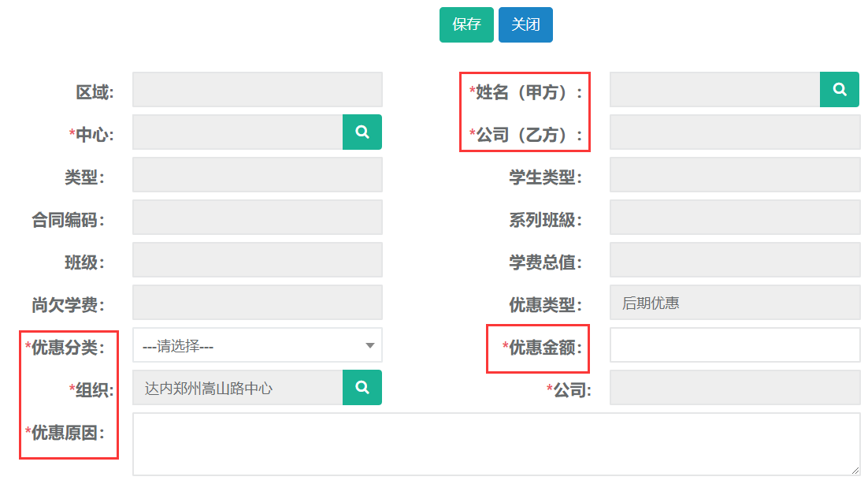Screen dimensions: 868x484
Task: Click the 尚欠学费 field
Action: coord(258,303)
